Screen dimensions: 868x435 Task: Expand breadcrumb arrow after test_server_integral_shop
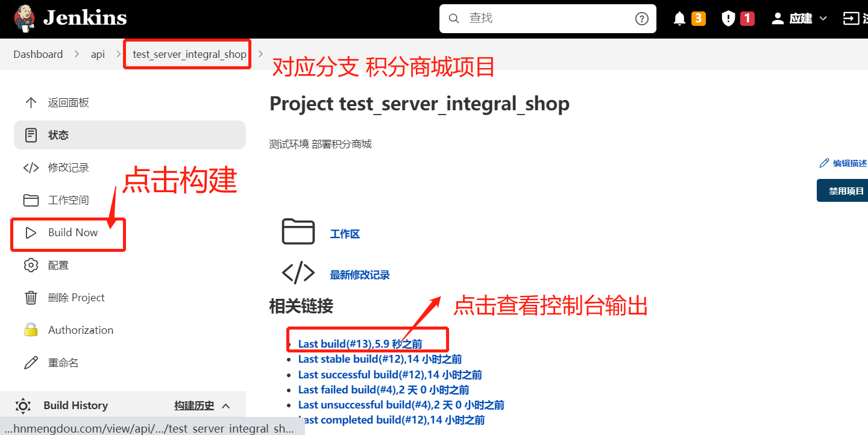pos(260,54)
